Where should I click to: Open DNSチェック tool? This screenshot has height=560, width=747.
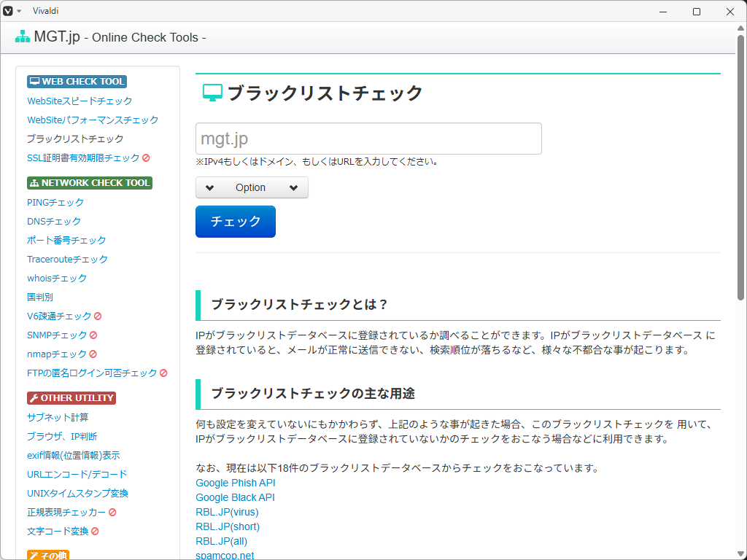pyautogui.click(x=54, y=222)
